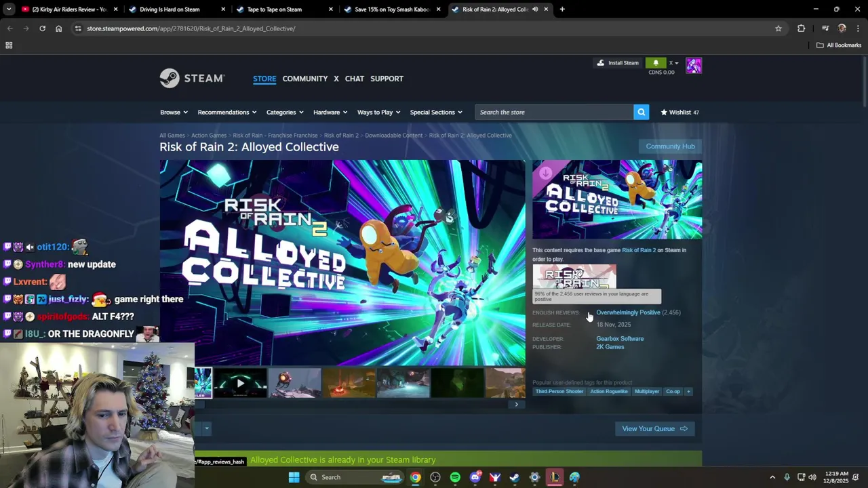Open the taskbar volume control
Image resolution: width=868 pixels, height=488 pixels.
coord(812,477)
